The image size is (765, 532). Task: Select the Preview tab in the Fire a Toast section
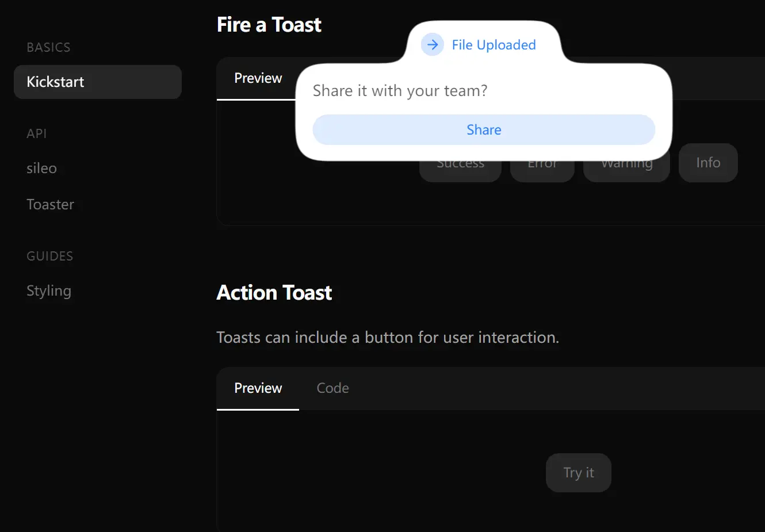[258, 78]
